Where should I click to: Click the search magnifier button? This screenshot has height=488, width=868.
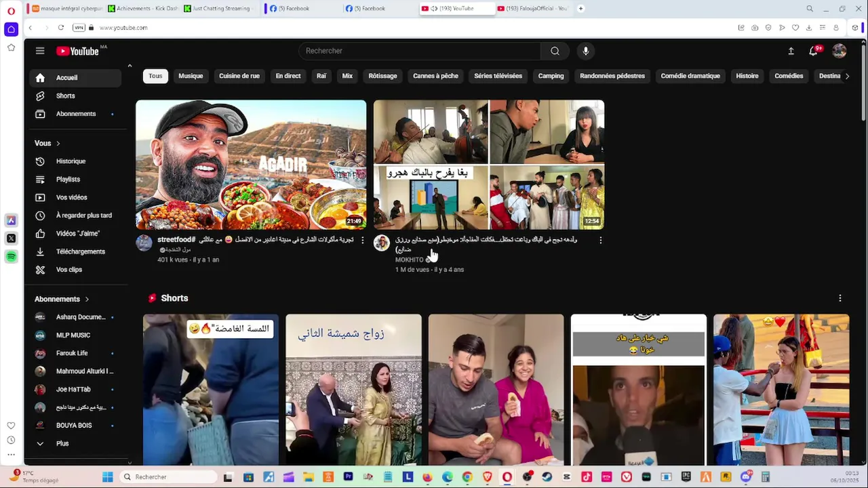(x=555, y=51)
